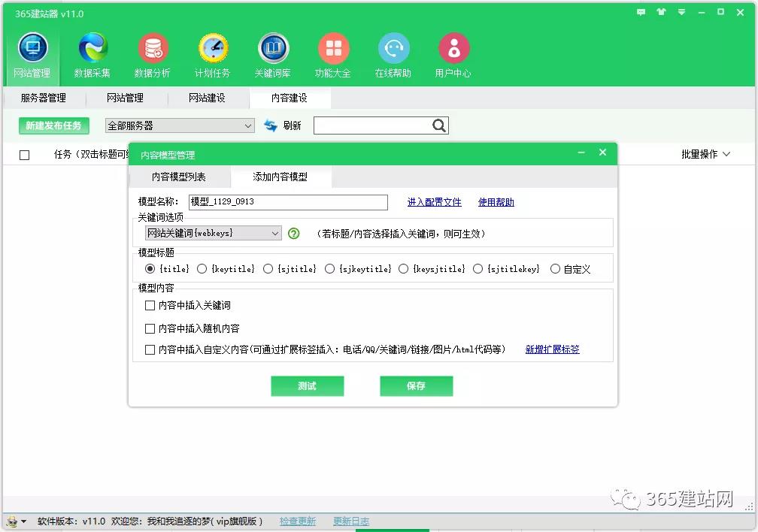Viewport: 758px width, 532px height.
Task: Close the 内容模型管理 dialog
Action: pos(603,153)
